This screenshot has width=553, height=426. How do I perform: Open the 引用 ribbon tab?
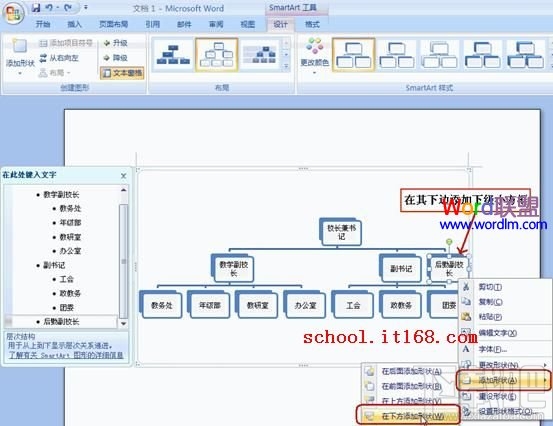click(153, 24)
